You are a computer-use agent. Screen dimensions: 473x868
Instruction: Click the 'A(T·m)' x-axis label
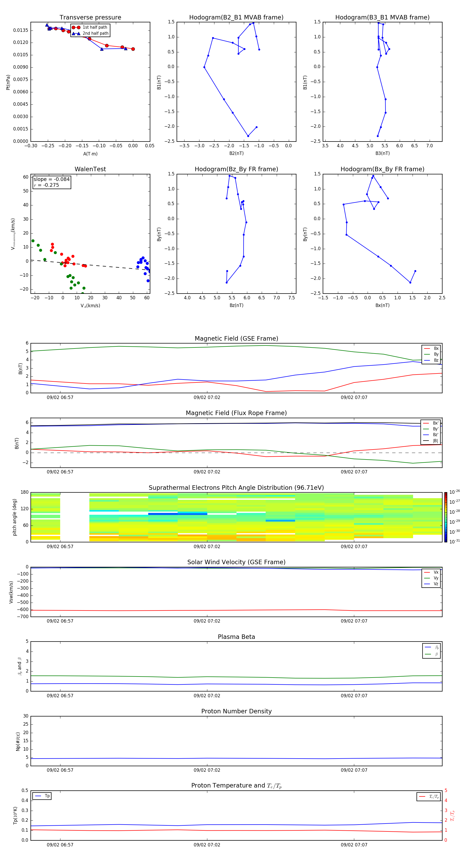point(90,154)
